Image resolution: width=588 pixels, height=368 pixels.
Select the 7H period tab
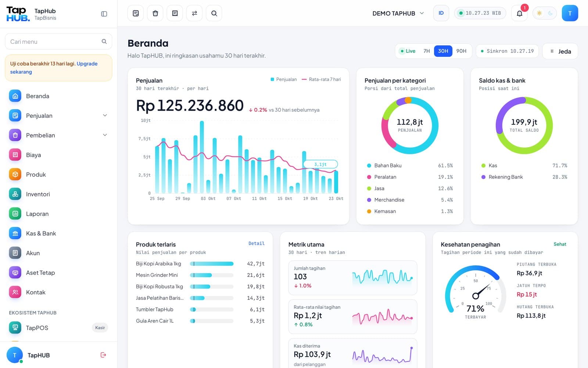427,51
